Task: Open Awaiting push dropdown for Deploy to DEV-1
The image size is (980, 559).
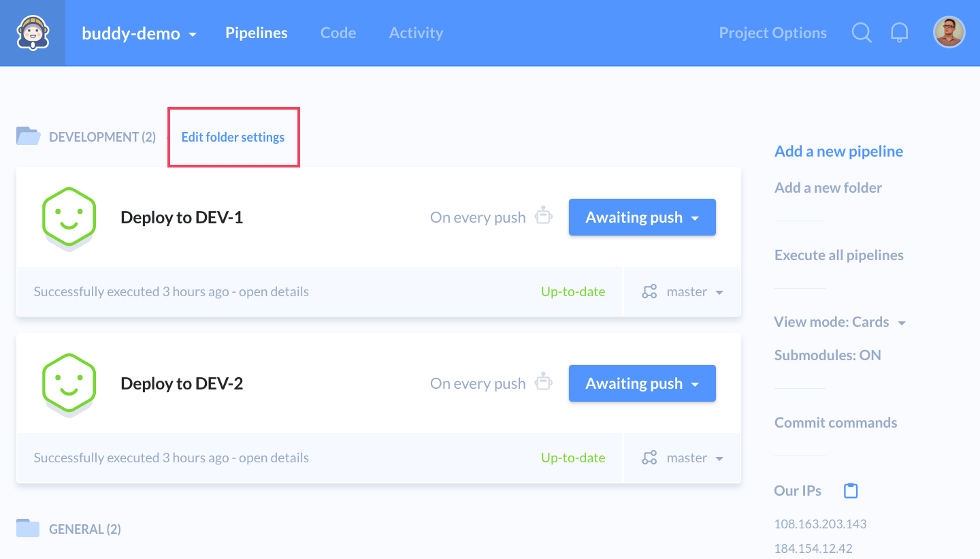Action: click(x=642, y=217)
